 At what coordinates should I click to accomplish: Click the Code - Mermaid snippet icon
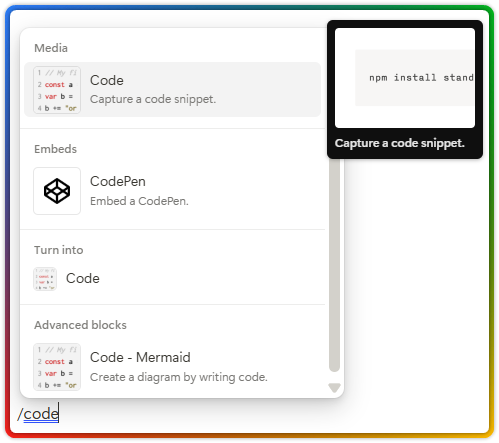(x=57, y=367)
